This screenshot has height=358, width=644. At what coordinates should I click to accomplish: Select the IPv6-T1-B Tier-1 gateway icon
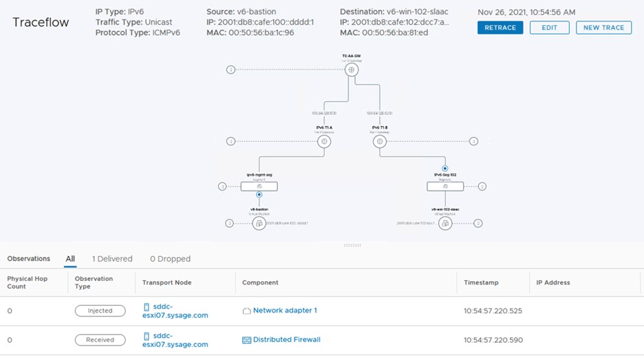(378, 141)
